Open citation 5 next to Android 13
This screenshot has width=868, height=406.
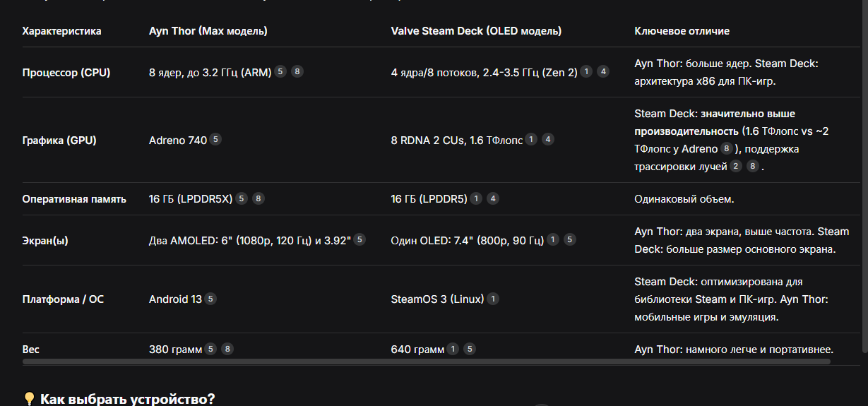tap(210, 299)
